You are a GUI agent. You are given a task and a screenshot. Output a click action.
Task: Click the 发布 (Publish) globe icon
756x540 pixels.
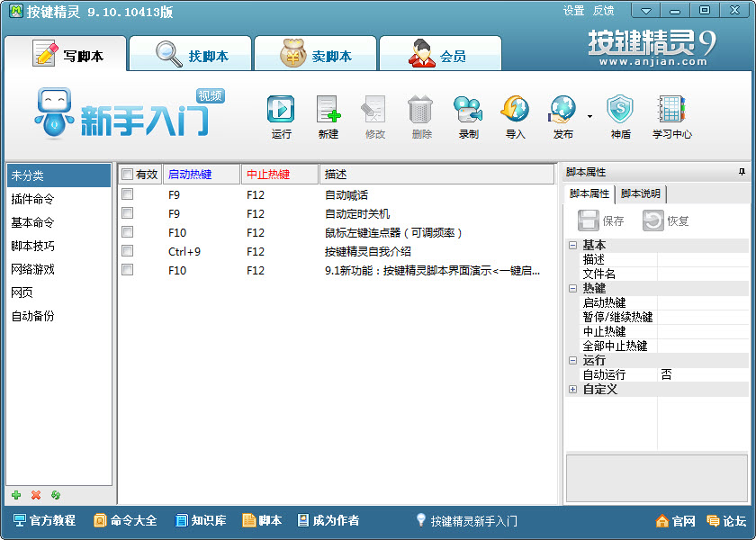tap(562, 110)
